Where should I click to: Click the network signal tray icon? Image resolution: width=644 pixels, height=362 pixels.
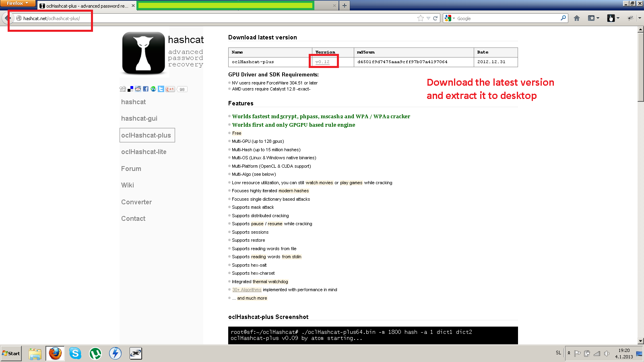point(597,354)
